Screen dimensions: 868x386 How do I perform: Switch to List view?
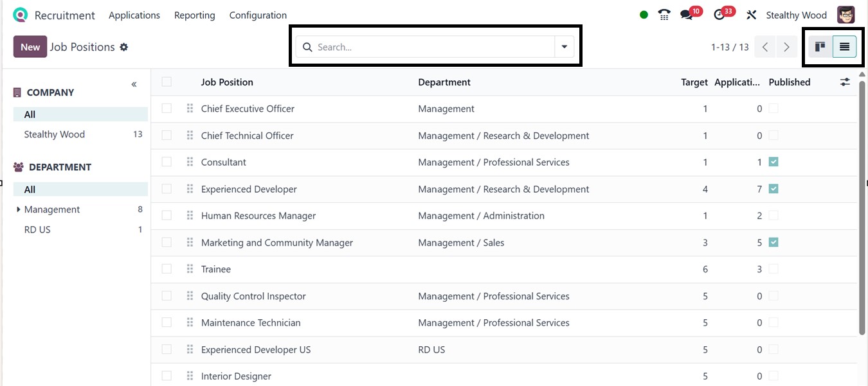[x=844, y=47]
